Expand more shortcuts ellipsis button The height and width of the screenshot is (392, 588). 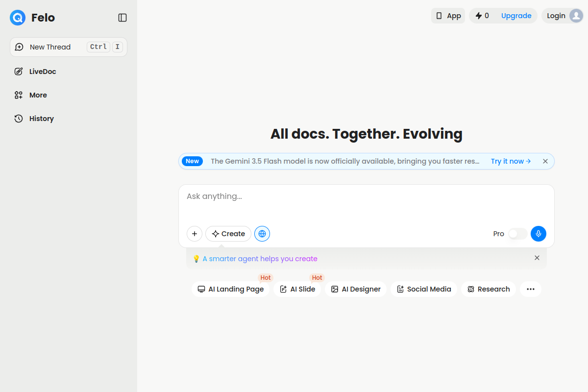click(531, 289)
